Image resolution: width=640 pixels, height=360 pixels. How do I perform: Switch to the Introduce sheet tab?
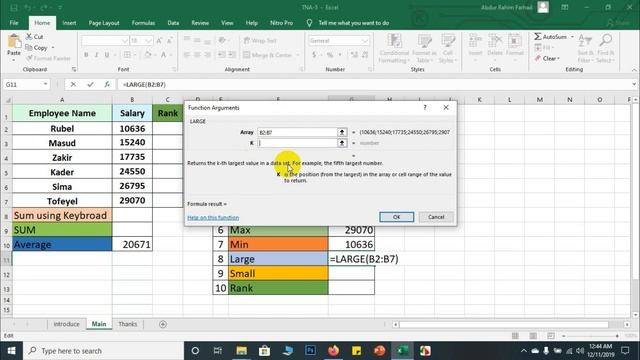(66, 324)
